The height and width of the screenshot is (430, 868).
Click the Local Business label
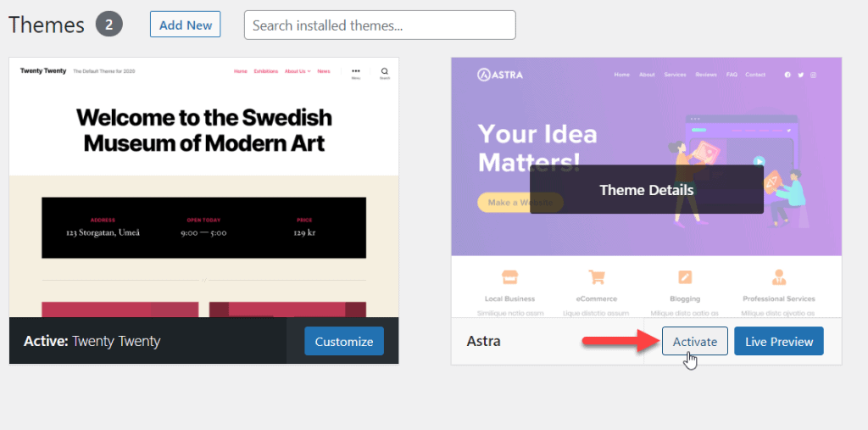point(509,299)
